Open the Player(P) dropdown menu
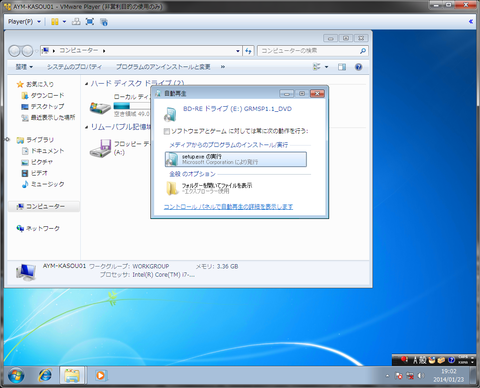Screen dimensions: 480x388 (x=24, y=22)
